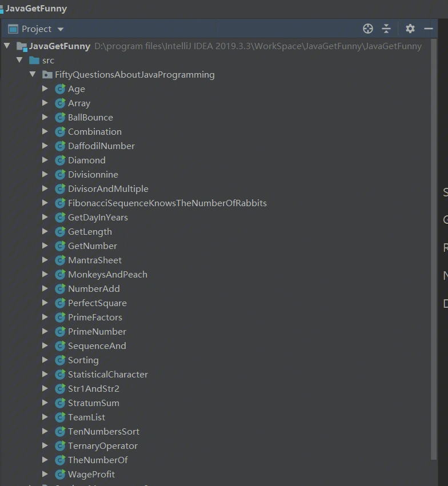The height and width of the screenshot is (486, 448).
Task: Select JavaGetFunny root project name
Action: coord(59,46)
